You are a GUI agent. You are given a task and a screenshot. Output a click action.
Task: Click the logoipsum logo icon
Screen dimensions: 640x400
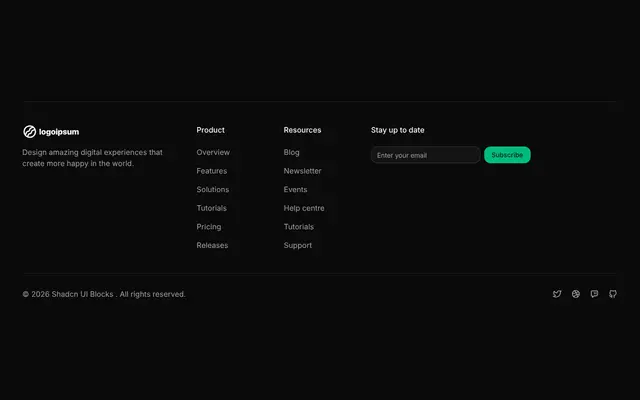point(29,131)
